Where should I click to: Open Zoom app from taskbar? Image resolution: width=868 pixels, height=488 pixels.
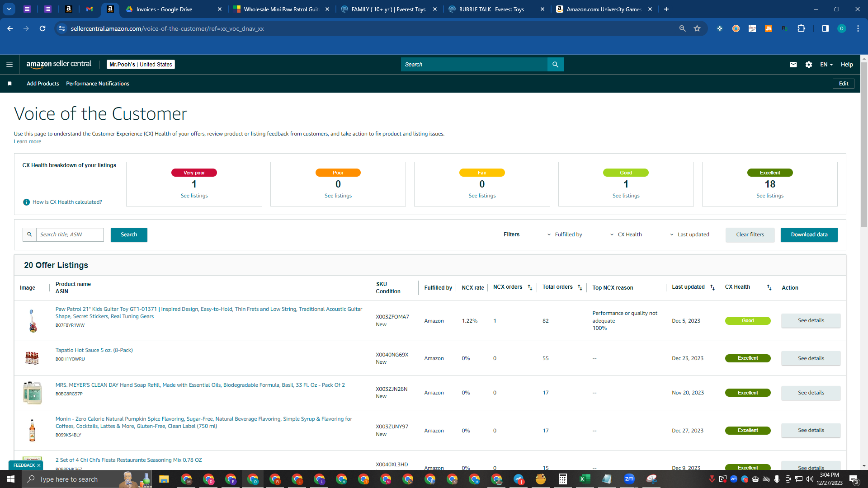[629, 479]
